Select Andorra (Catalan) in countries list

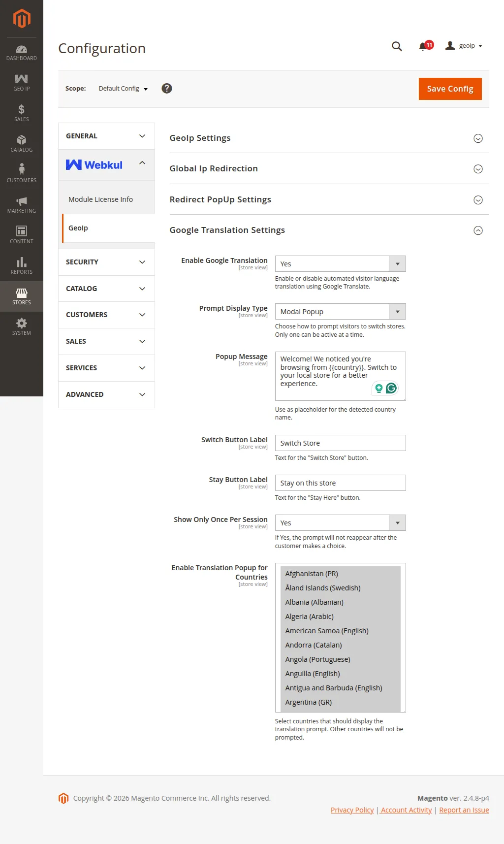[340, 645]
